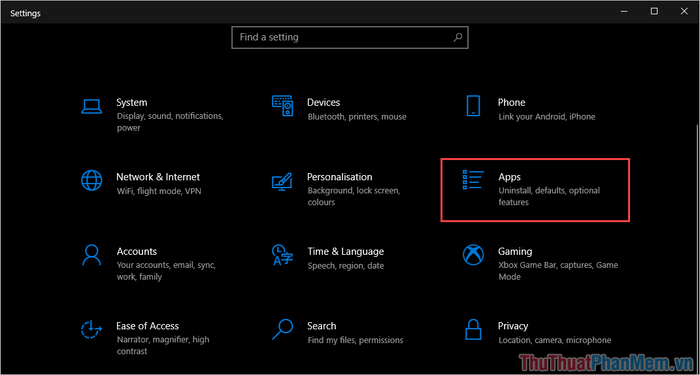Click the Phone icon

click(x=473, y=106)
